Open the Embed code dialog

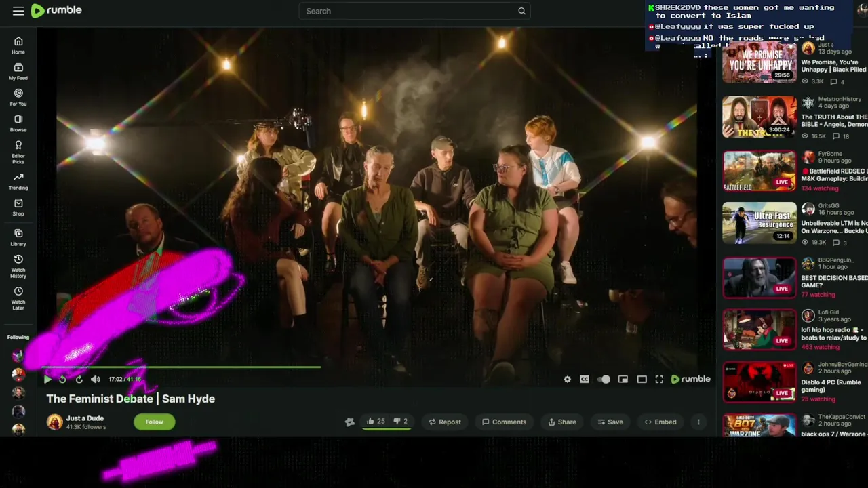click(x=660, y=422)
